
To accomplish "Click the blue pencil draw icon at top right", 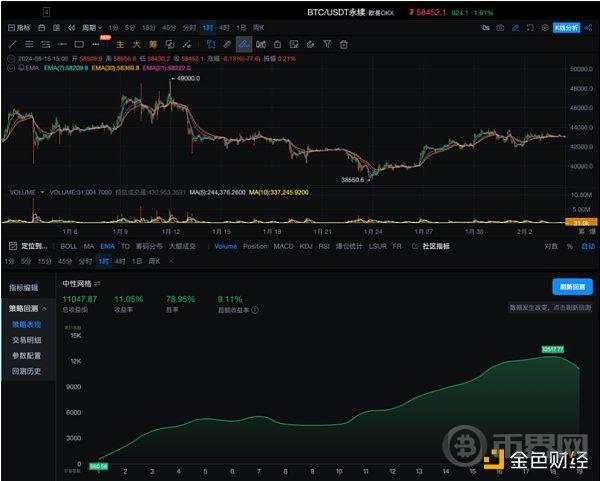I will 515,28.
